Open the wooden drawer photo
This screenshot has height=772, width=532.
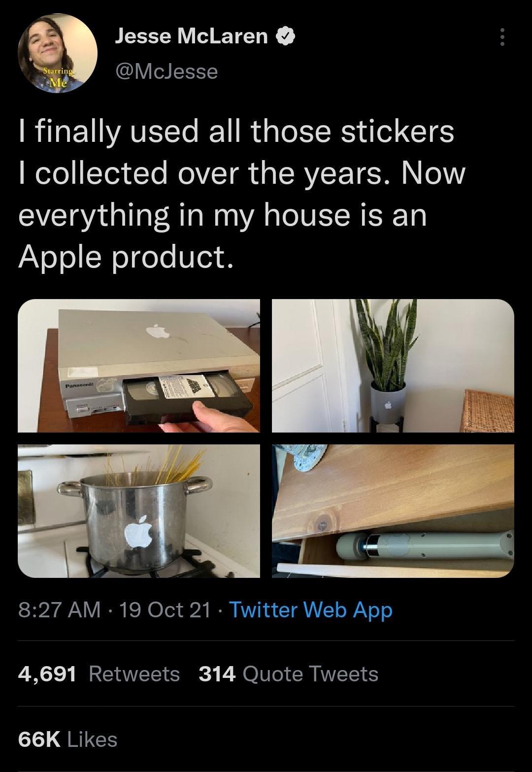pyautogui.click(x=393, y=511)
